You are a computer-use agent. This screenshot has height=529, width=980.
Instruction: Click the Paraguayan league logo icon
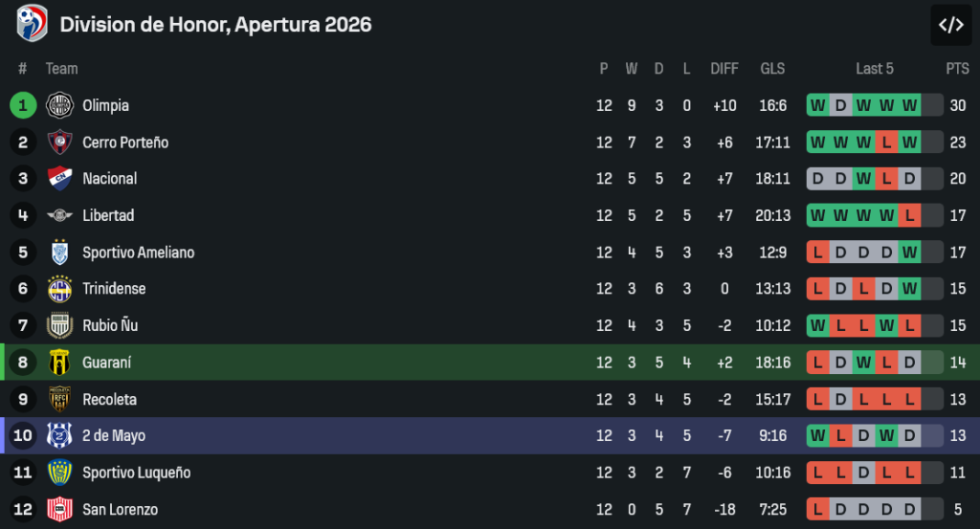click(32, 23)
